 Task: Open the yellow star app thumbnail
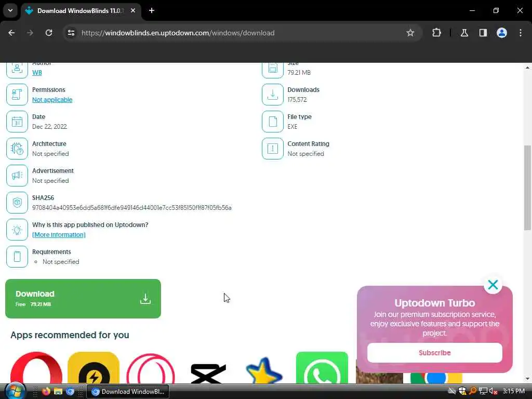264,370
